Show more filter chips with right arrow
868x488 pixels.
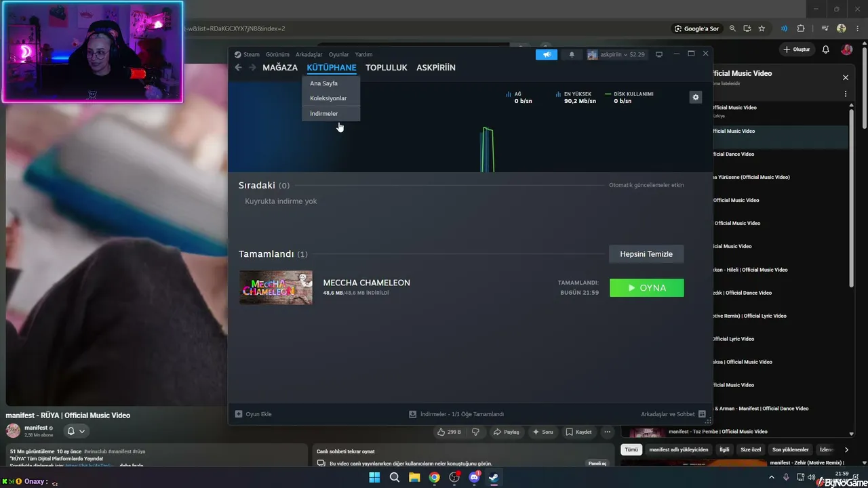(846, 449)
